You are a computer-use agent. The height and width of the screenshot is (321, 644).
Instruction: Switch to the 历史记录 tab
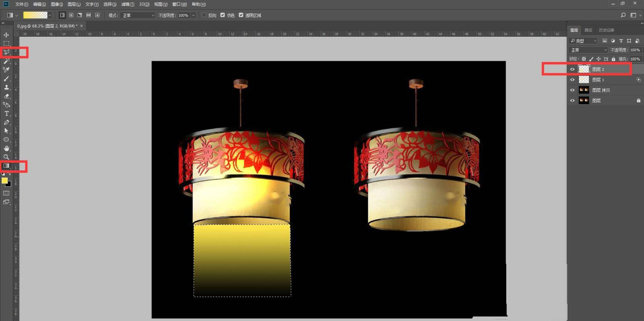(606, 30)
